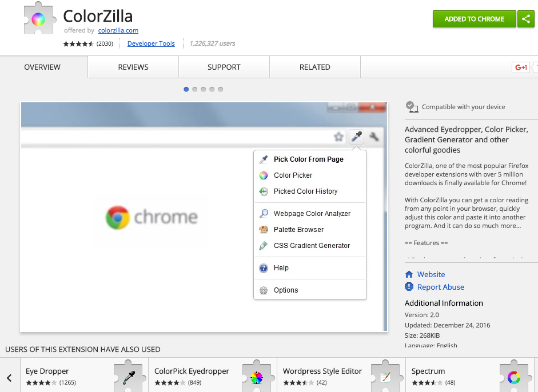Click the 'Users of this extension have also used' heading
Image resolution: width=538 pixels, height=392 pixels.
coord(83,350)
